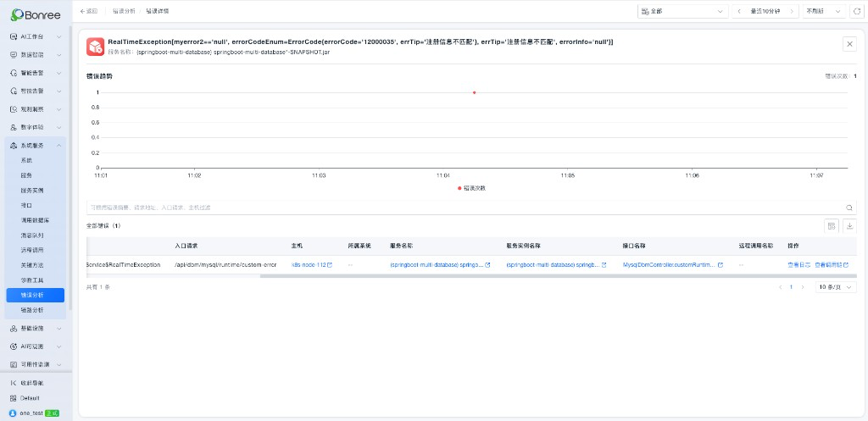Click the Bonree logo
Screen dimensions: 868x421
click(x=36, y=14)
